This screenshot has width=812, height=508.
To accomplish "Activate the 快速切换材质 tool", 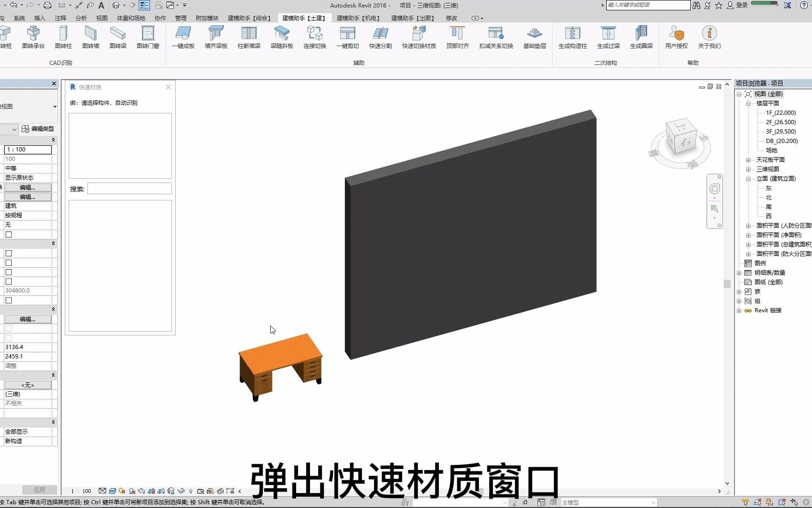I will 419,38.
